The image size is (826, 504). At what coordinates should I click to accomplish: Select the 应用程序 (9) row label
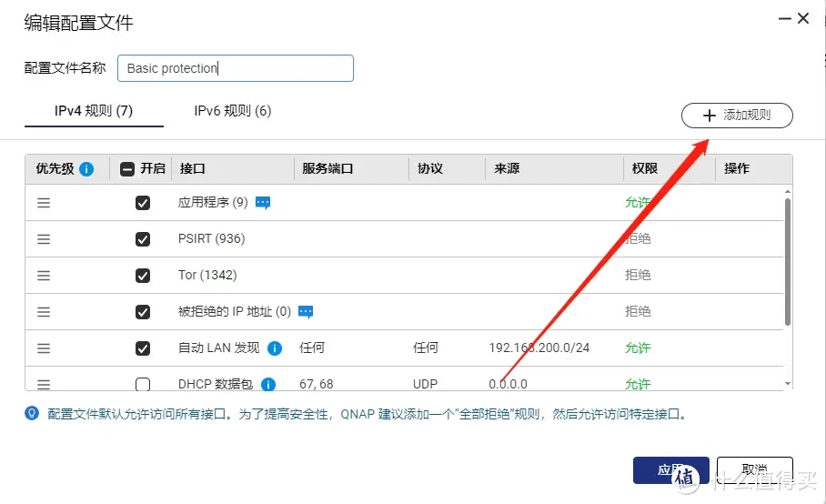[x=213, y=203]
